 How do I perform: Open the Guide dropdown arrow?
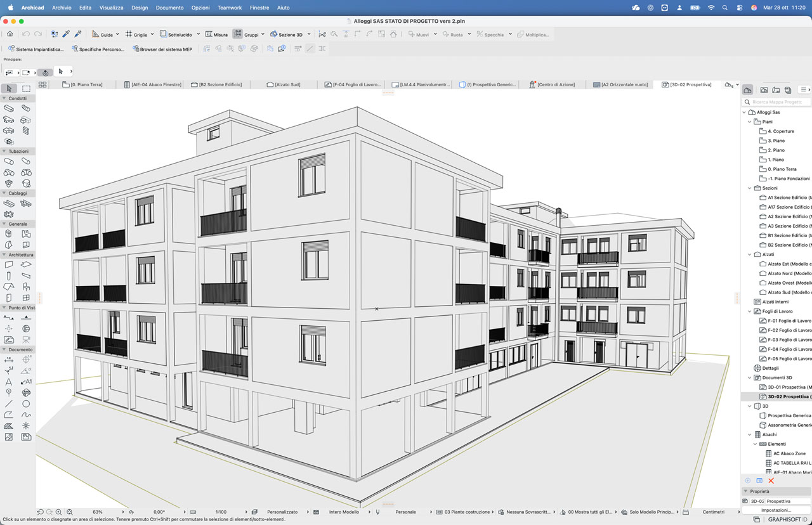point(117,34)
